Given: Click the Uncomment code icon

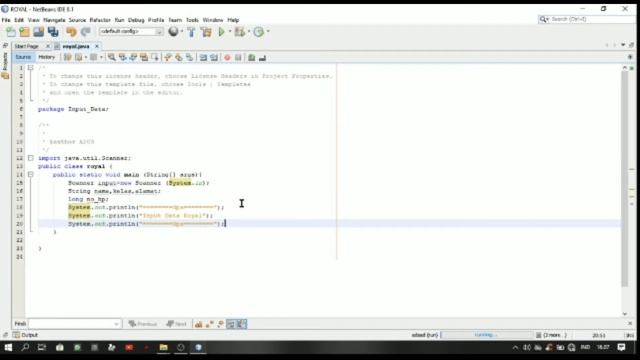Looking at the screenshot, I should [x=262, y=58].
